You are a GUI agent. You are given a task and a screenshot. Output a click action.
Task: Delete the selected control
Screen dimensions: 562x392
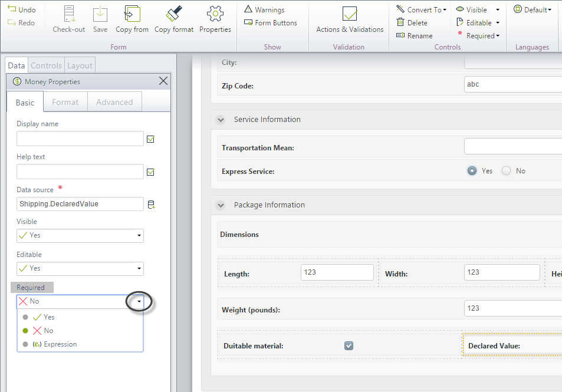point(412,22)
